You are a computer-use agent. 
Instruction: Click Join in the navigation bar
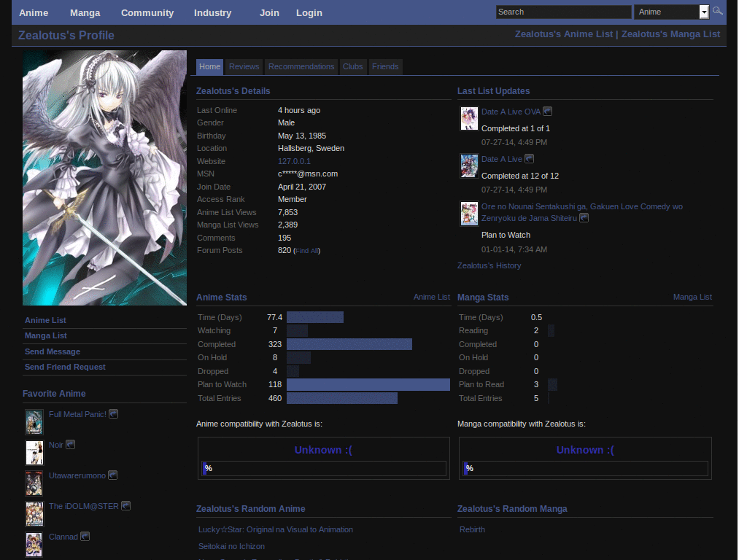[x=269, y=13]
